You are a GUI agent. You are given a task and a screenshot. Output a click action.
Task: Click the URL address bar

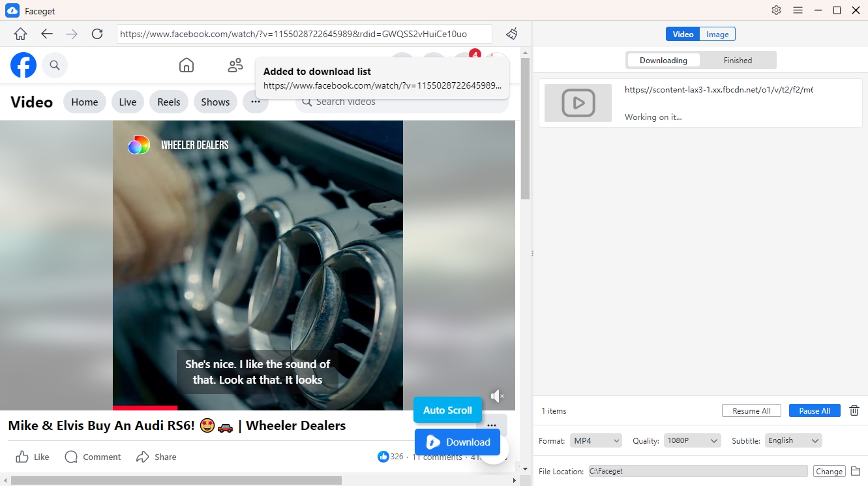[x=305, y=34]
